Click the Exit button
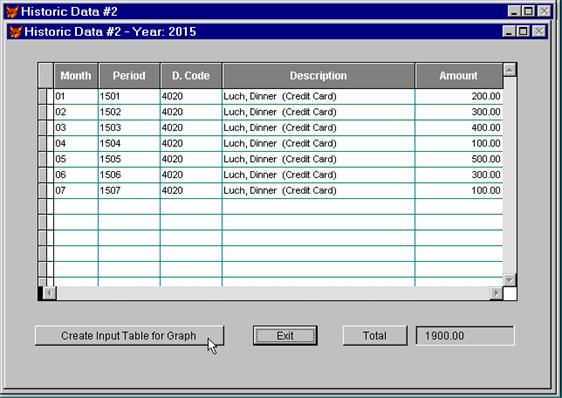Viewport: 562px width, 398px height. pos(285,336)
